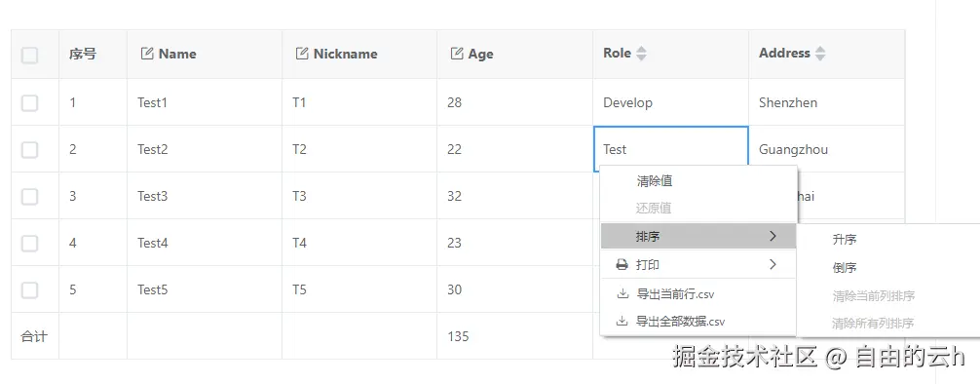Viewport: 980px width, 384px height.
Task: Select 打印 menu entry
Action: [698, 264]
